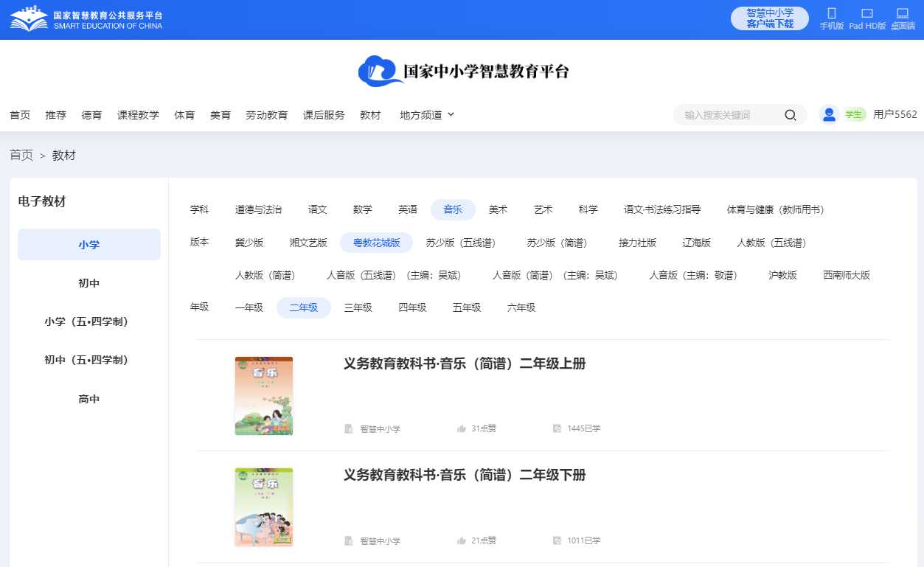Image resolution: width=924 pixels, height=567 pixels.
Task: Click the source document icon for 二年级上册
Action: tap(349, 428)
